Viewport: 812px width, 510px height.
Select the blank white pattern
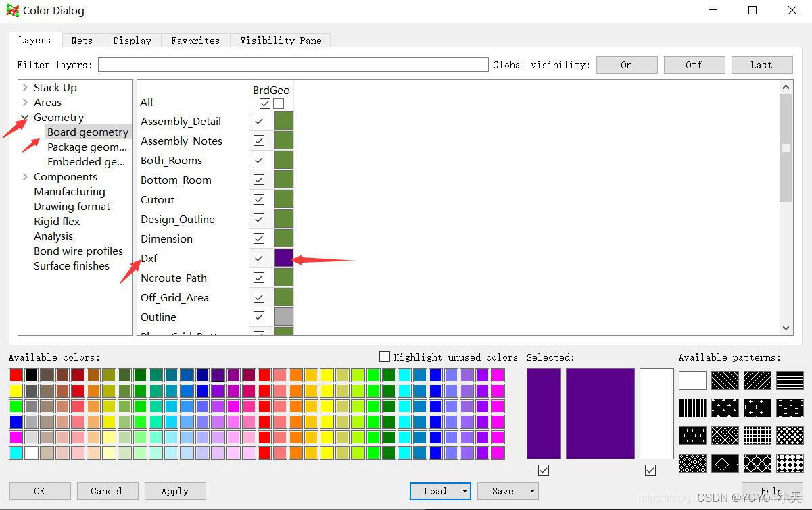point(692,380)
